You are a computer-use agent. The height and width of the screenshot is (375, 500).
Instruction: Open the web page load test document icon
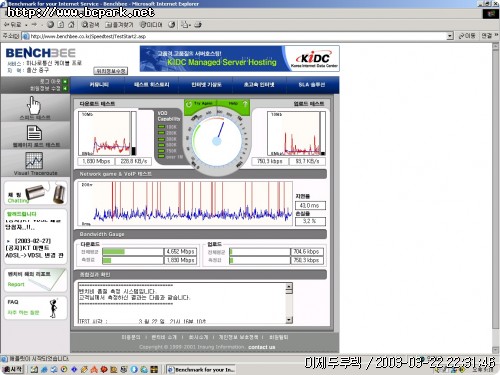click(34, 133)
